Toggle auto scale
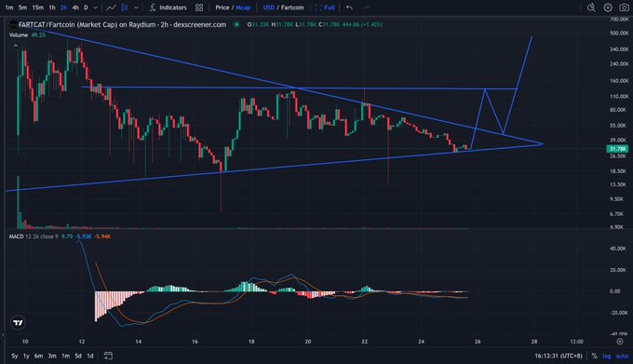633x364 pixels. click(x=622, y=356)
